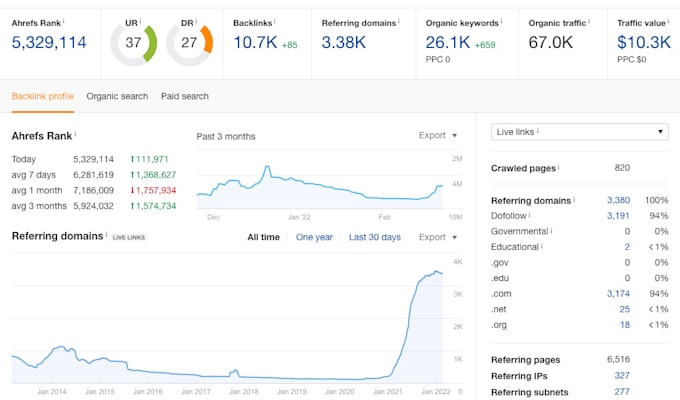The height and width of the screenshot is (400, 680).
Task: Click the Referring pages value 6,516
Action: (x=618, y=359)
